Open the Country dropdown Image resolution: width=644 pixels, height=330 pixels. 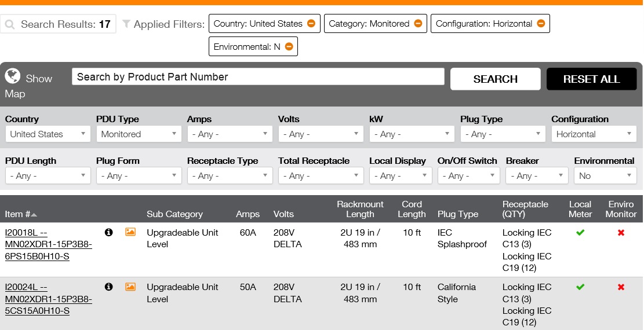tap(48, 134)
